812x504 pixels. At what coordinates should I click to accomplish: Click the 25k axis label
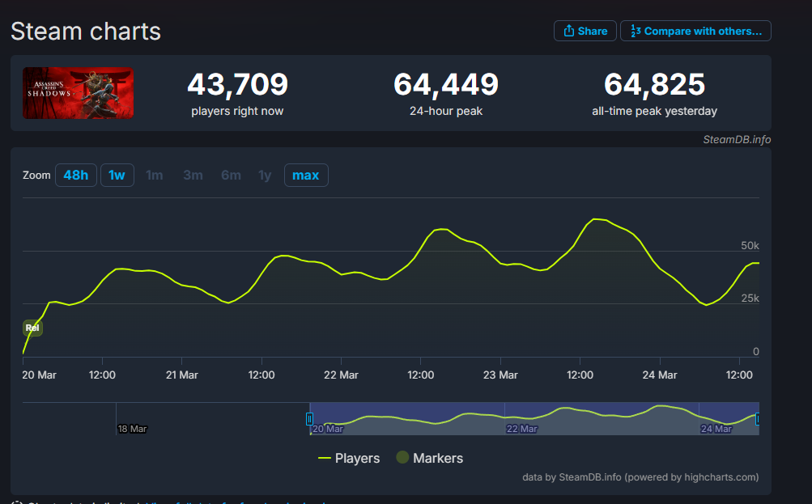tap(750, 299)
